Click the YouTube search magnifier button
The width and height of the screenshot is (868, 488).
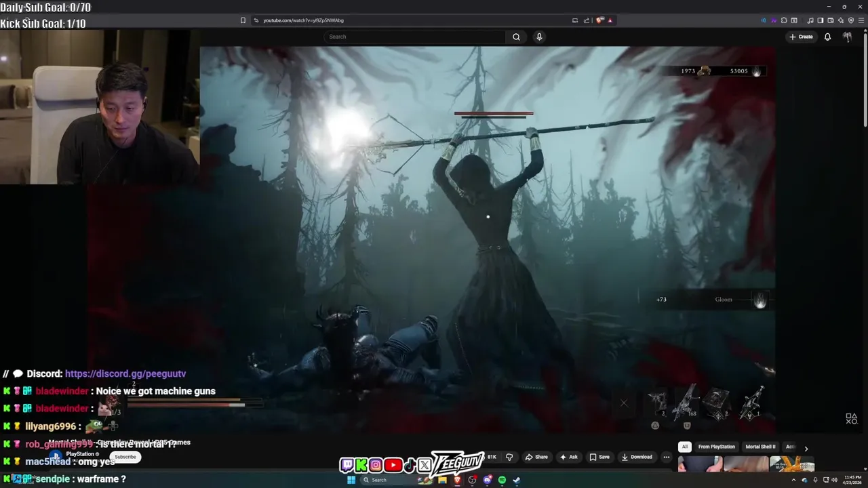click(x=516, y=37)
